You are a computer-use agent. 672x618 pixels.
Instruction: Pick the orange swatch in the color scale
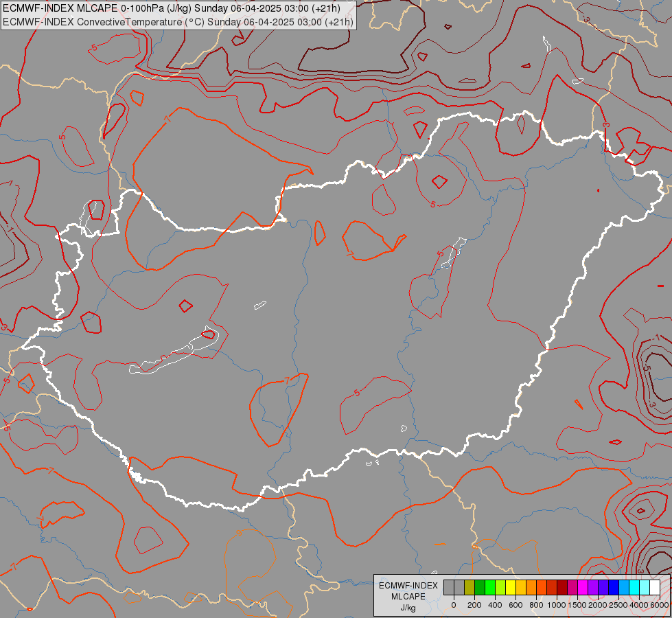point(531,588)
